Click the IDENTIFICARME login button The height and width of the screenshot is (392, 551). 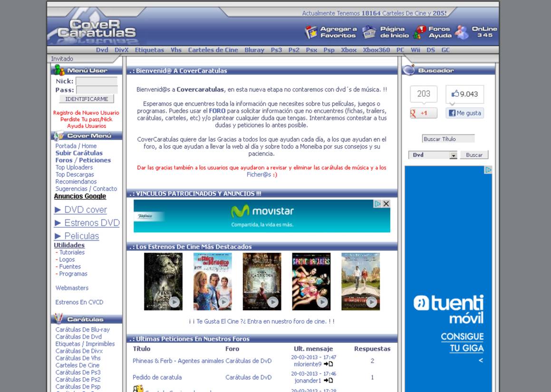pos(87,99)
